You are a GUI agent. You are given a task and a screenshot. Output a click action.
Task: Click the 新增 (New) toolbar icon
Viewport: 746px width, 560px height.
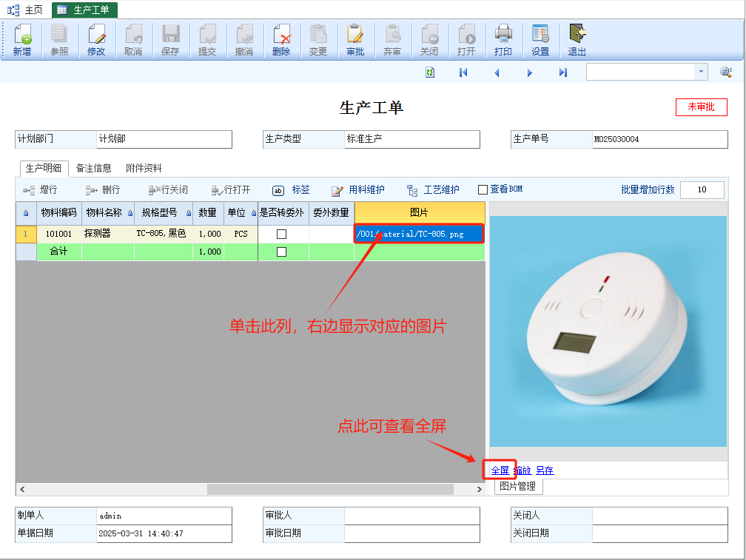(x=22, y=40)
